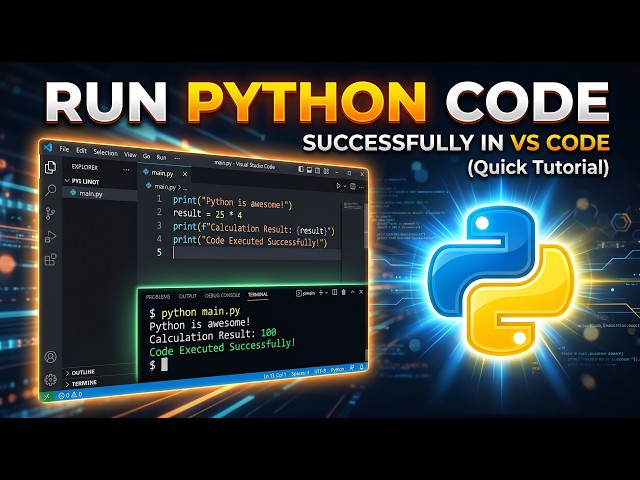Run the Python file with the play button

pos(338,186)
